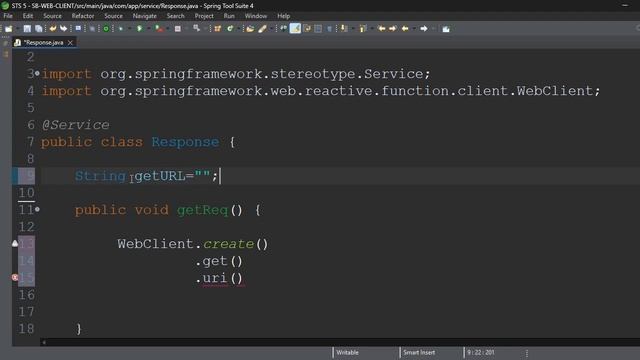Click the first orange curved-arrow toolbar icon

[x=53, y=29]
